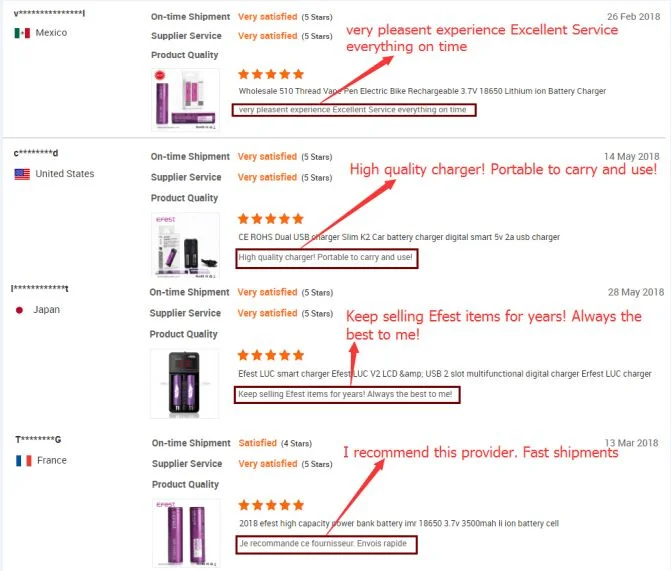671x571 pixels.
Task: Open the Efest LUC V2 charger thumbnail
Action: [185, 383]
